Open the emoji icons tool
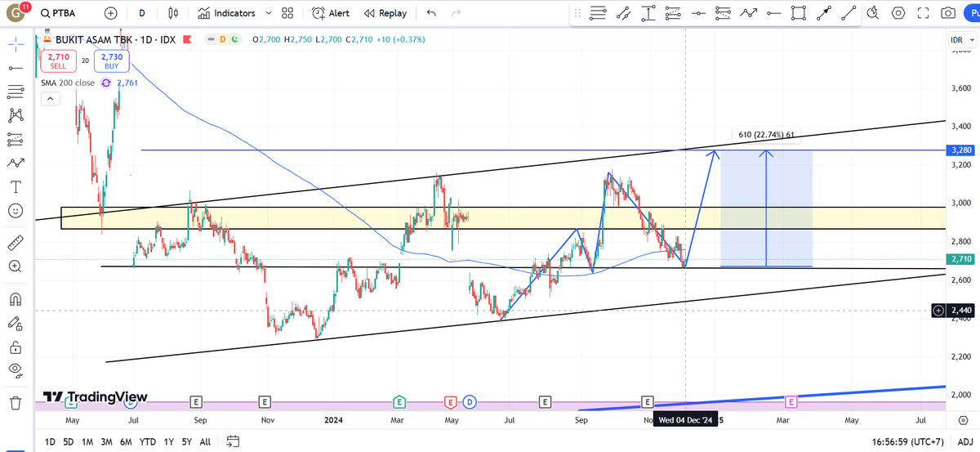Viewport: 980px width, 452px height. [15, 211]
